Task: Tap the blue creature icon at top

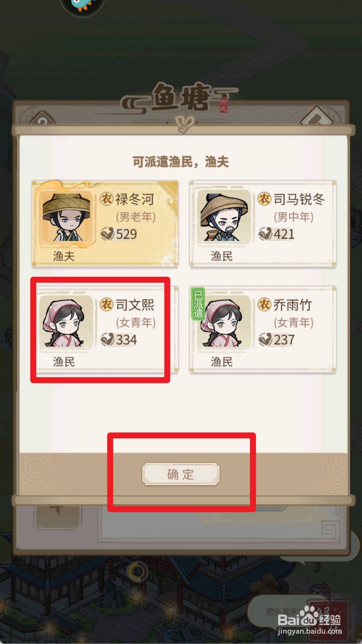Action: tap(83, 6)
